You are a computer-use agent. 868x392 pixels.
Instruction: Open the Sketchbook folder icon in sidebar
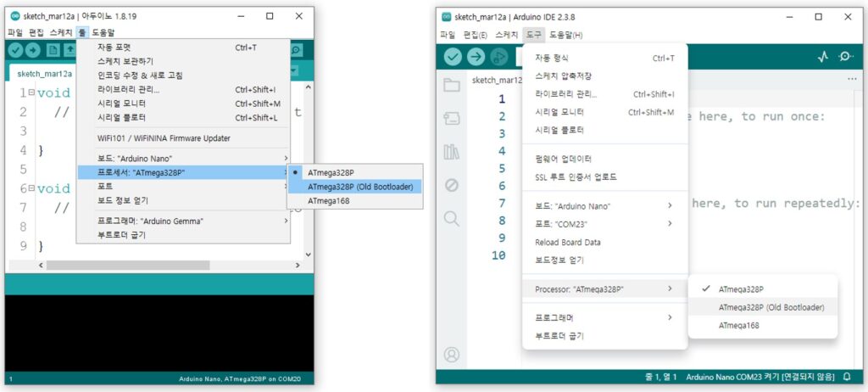tap(452, 85)
